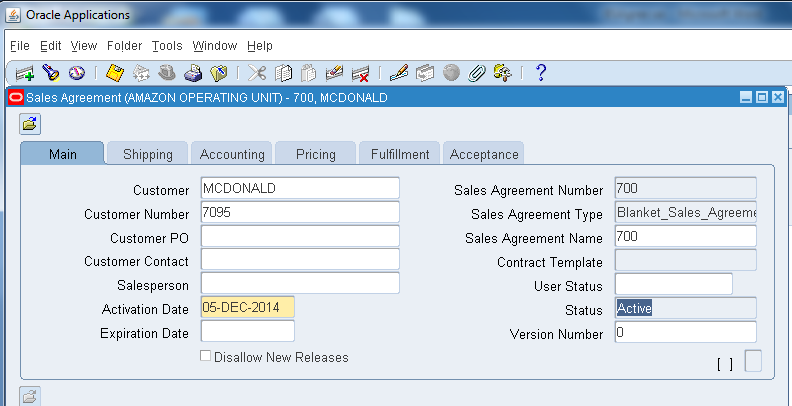Minimize the Sales Agreement form window
The image size is (792, 406).
coord(746,97)
